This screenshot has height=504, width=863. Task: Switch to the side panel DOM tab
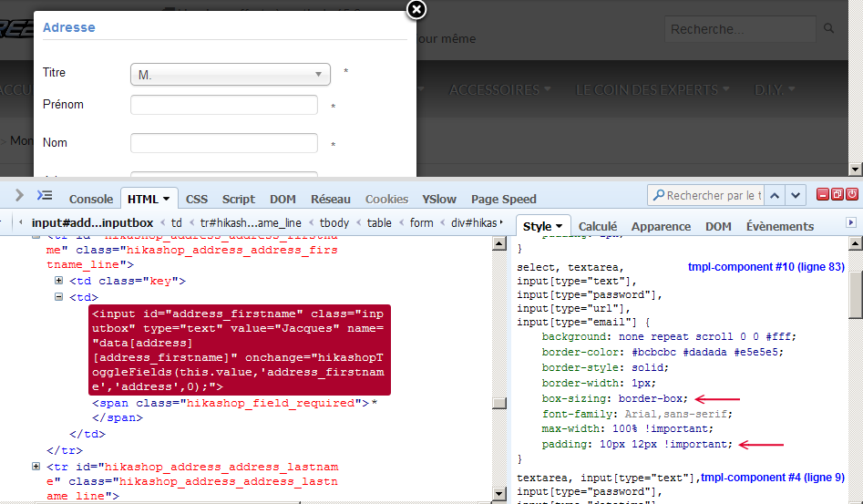click(718, 226)
